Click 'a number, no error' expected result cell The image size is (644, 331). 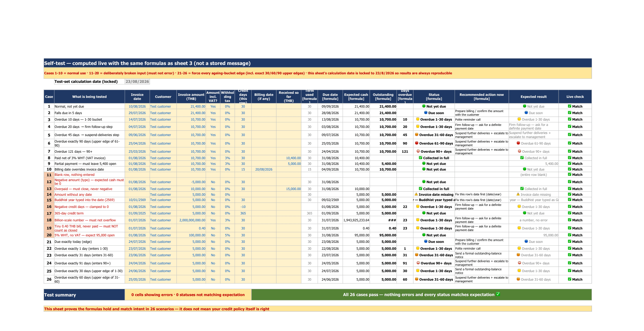533,220
